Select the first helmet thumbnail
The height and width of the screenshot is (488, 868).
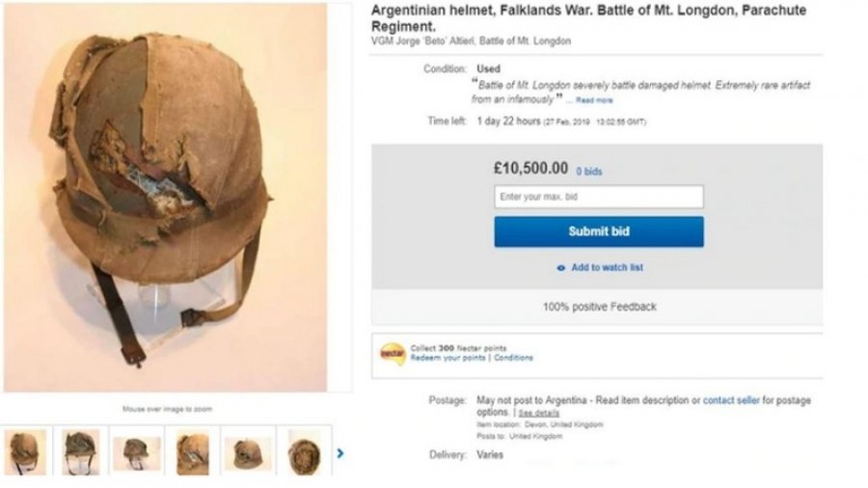point(24,451)
